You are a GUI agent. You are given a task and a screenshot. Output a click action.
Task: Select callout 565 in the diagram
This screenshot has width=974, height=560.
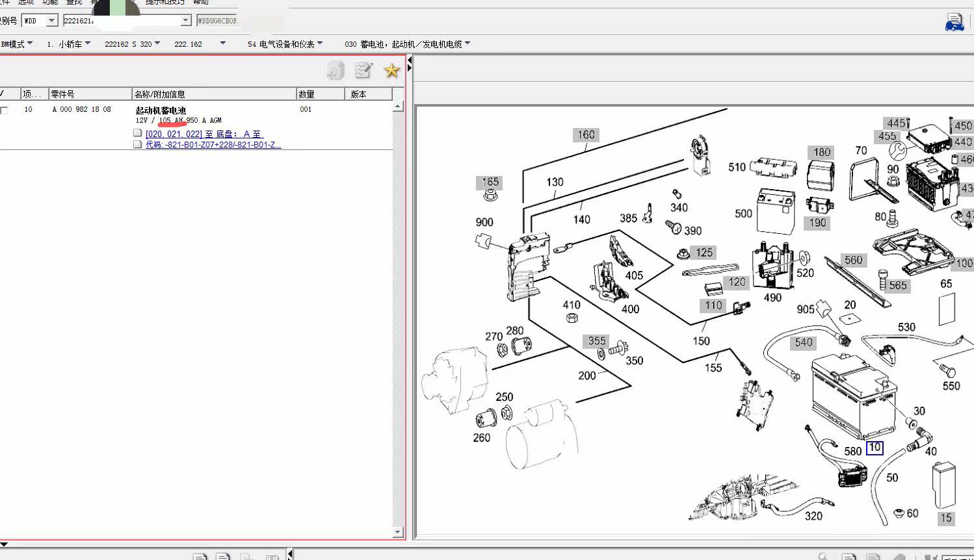(x=898, y=286)
